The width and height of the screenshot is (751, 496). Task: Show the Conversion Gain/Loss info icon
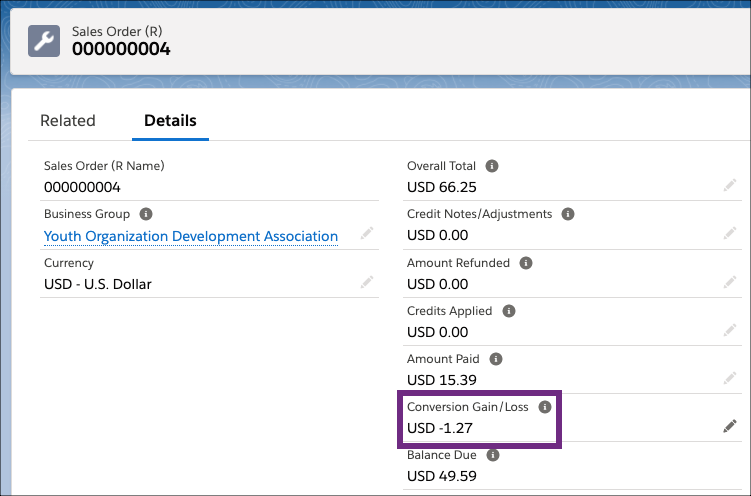545,407
